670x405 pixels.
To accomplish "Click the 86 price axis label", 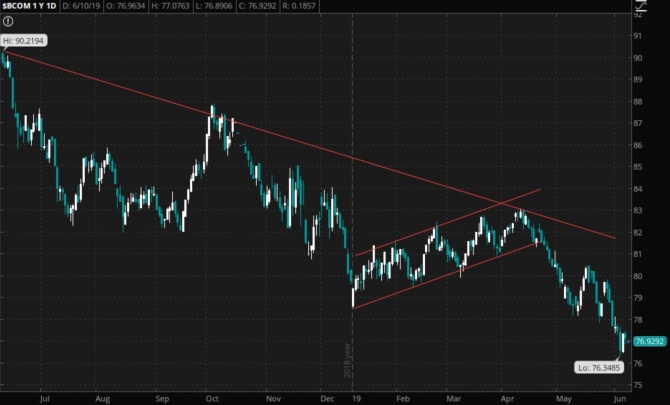I will pos(638,145).
